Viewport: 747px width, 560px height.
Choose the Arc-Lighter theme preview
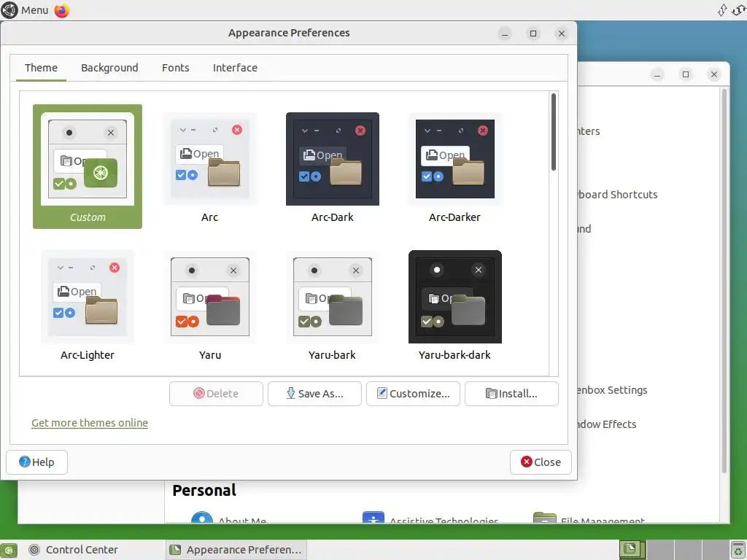[88, 304]
